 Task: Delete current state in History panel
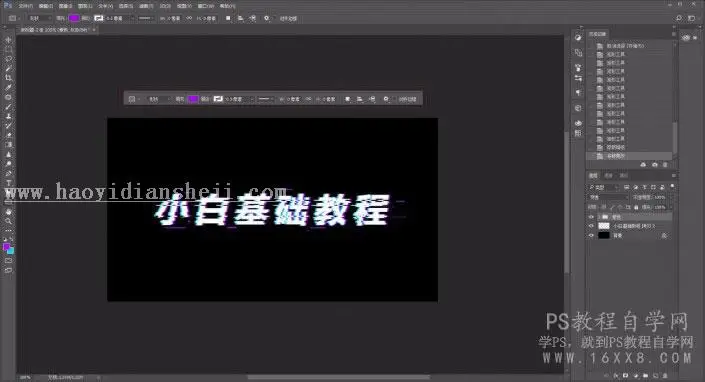point(665,165)
